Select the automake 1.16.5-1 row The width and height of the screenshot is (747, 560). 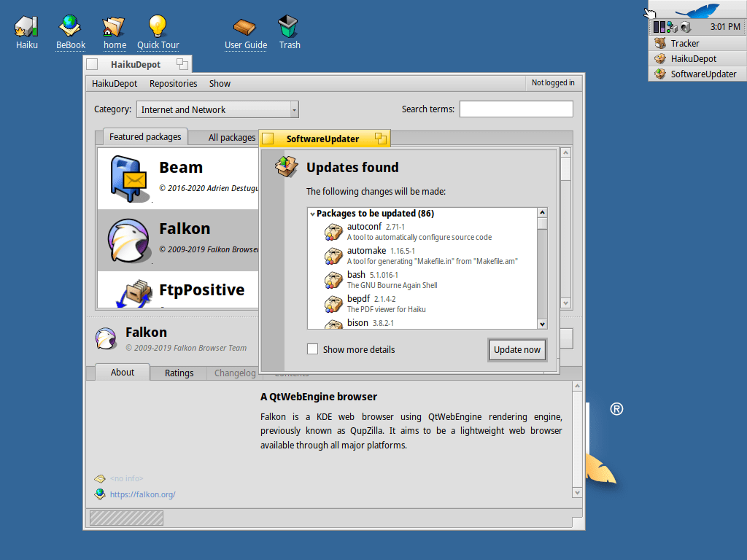(x=422, y=256)
